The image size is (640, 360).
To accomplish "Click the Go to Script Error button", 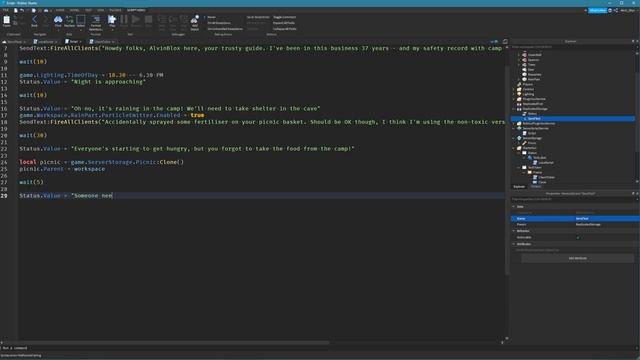I will [258, 17].
